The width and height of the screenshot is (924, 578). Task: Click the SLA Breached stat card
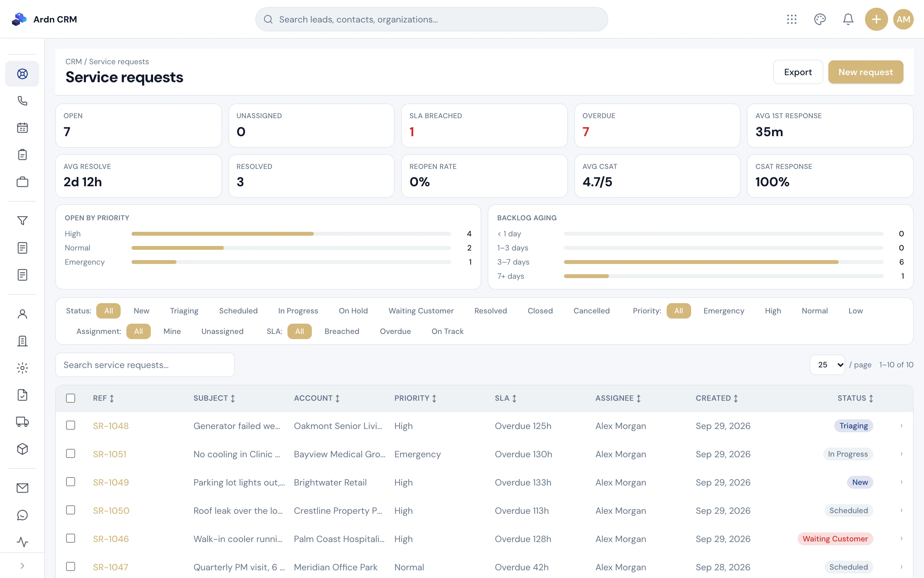[x=484, y=125]
